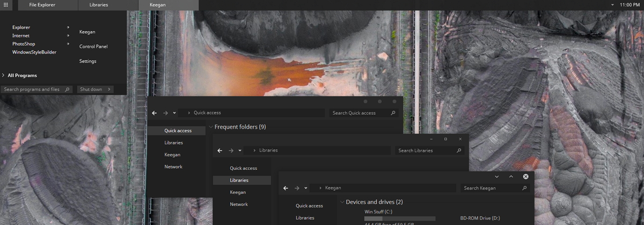Open BD-ROM Drive (D:)

[480, 218]
